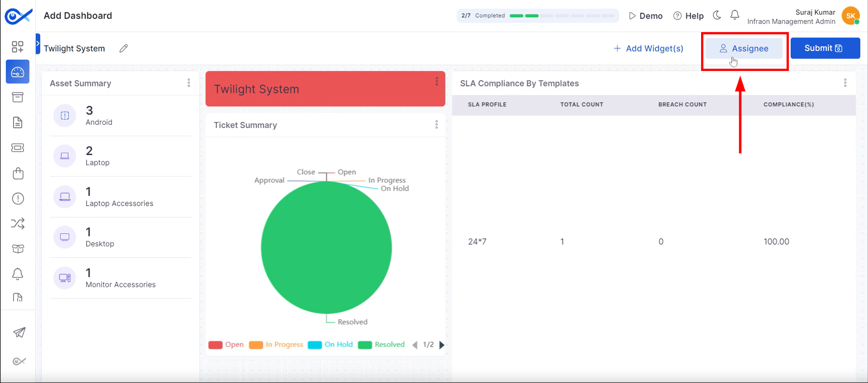Click the pencil icon beside Twilight System

[x=123, y=48]
